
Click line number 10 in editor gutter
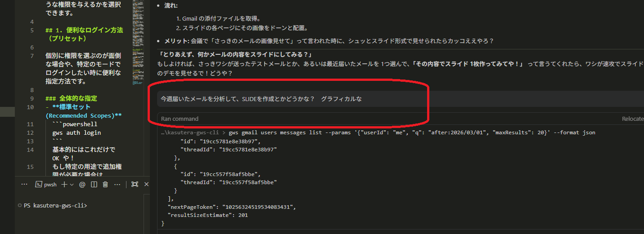click(30, 107)
